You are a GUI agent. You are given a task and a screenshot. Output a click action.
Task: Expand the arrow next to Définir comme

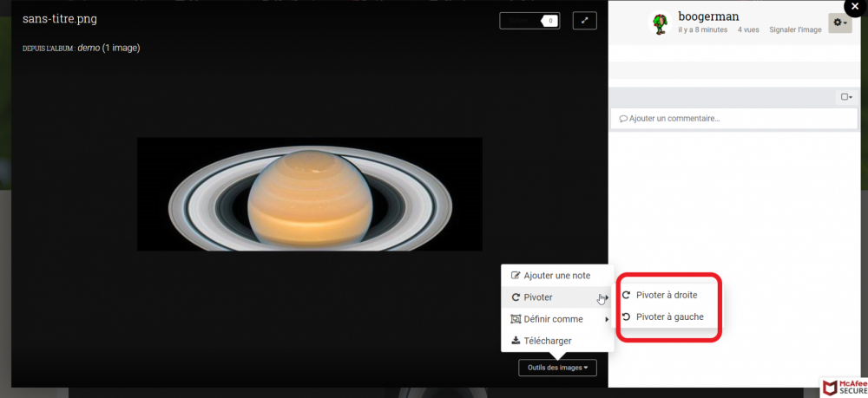[x=607, y=319]
